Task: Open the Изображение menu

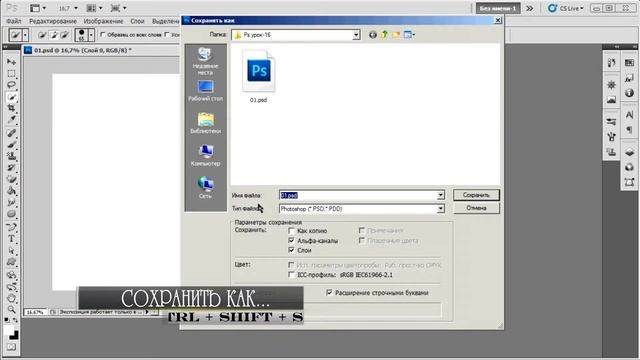Action: point(103,21)
